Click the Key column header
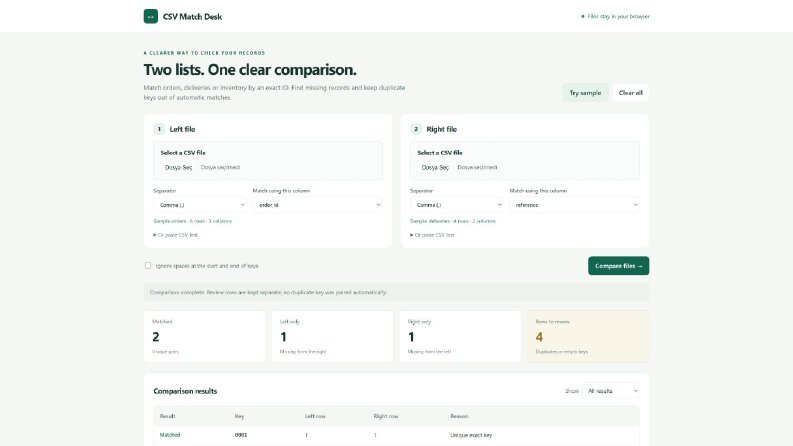 (239, 416)
